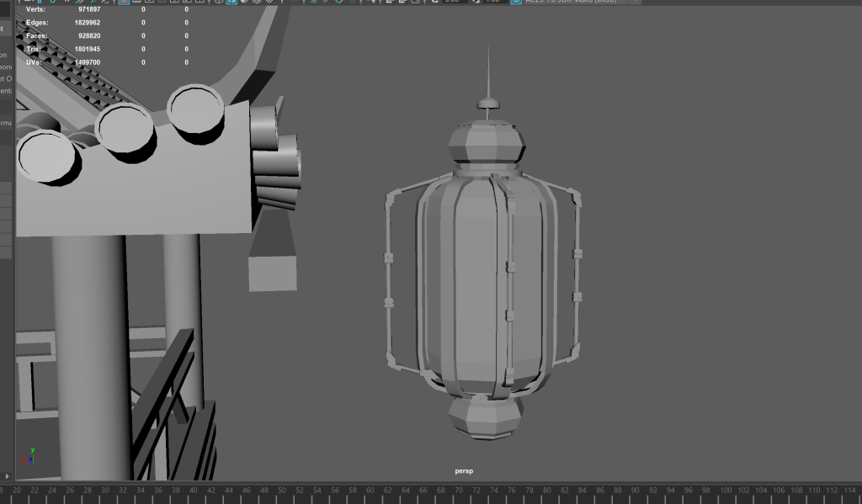The image size is (862, 504).
Task: Toggle the blue view transform icon
Action: [x=516, y=2]
